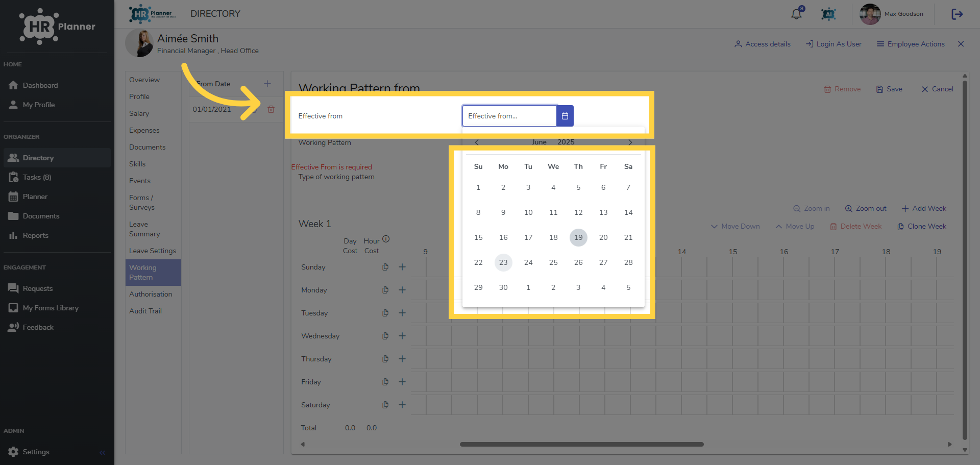Image resolution: width=980 pixels, height=465 pixels.
Task: Copy the Friday row pattern
Action: point(385,382)
